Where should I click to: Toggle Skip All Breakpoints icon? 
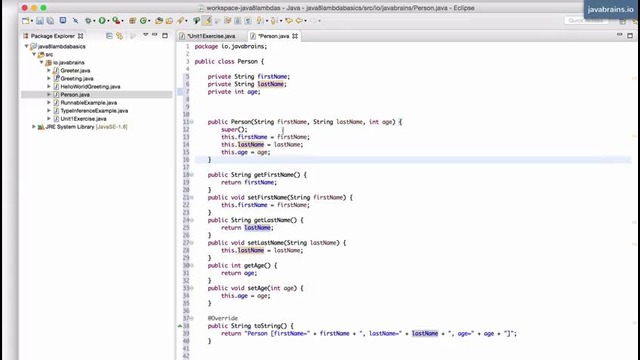pyautogui.click(x=75, y=20)
